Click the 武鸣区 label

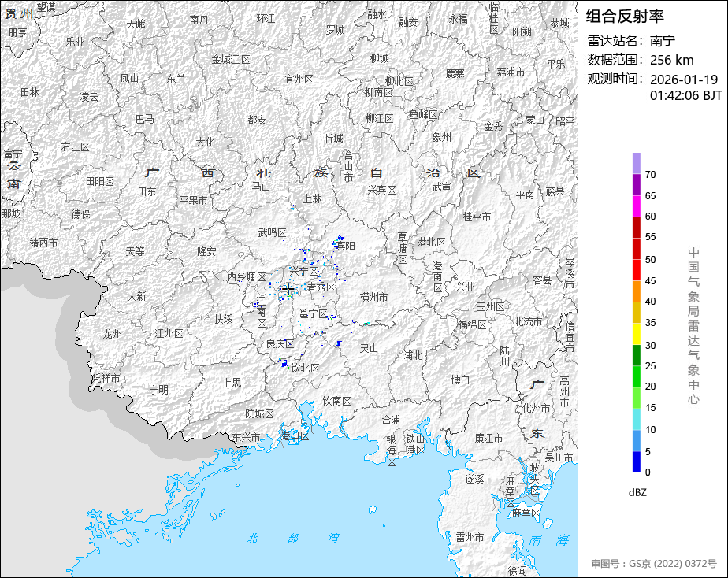click(x=272, y=232)
